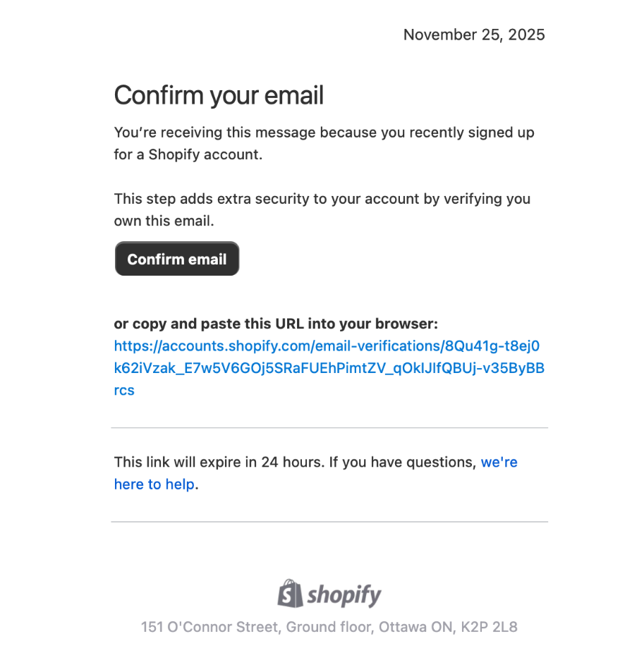Open the accounts.shopify.com email-verifications URL
644x672 pixels.
click(327, 346)
